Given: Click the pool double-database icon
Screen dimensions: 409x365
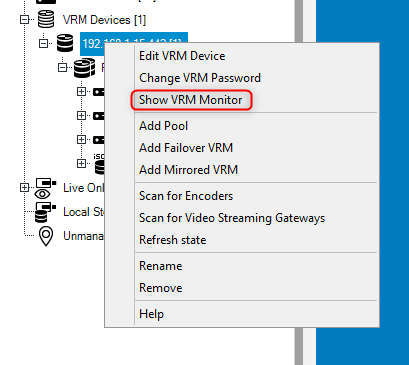Looking at the screenshot, I should 85,68.
